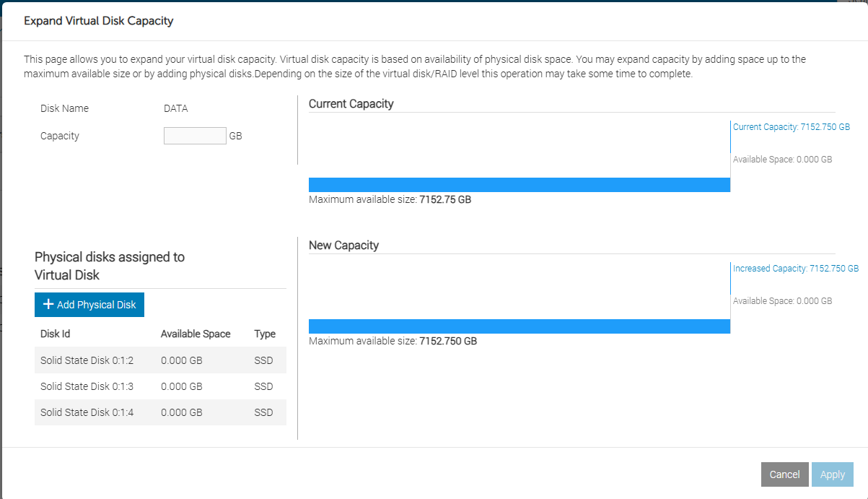Click into the Capacity GB input field
The image size is (868, 499).
coord(195,136)
